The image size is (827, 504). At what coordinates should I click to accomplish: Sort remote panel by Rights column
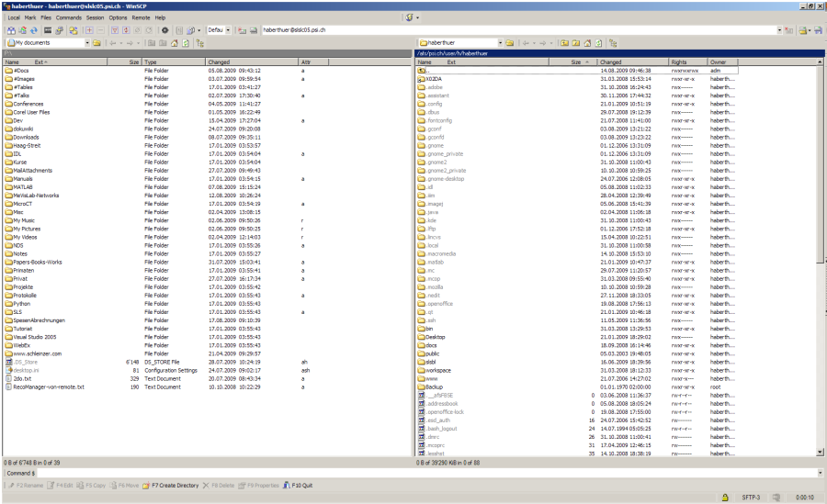pyautogui.click(x=687, y=62)
